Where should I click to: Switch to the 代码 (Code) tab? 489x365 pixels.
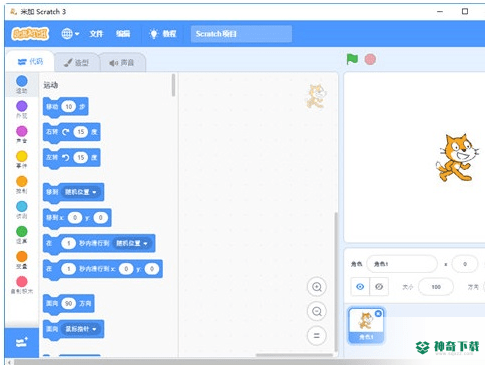(x=30, y=62)
